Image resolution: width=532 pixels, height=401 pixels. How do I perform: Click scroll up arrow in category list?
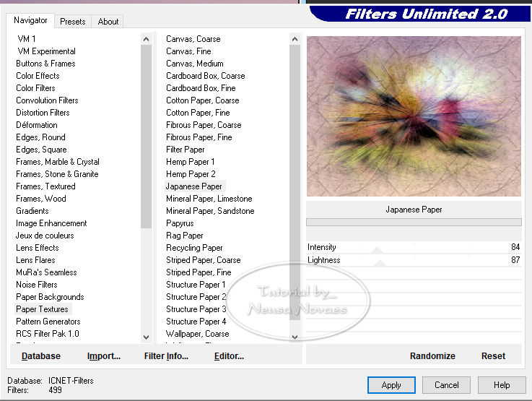click(147, 39)
